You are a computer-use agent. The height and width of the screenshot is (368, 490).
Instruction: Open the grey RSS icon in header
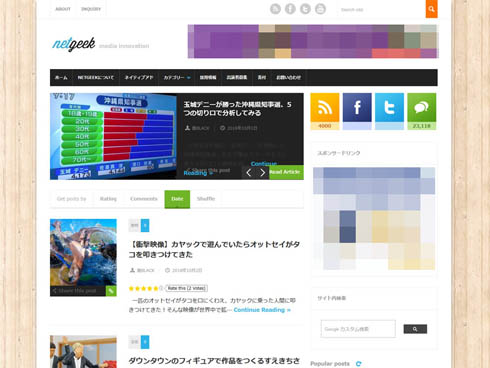pyautogui.click(x=275, y=9)
